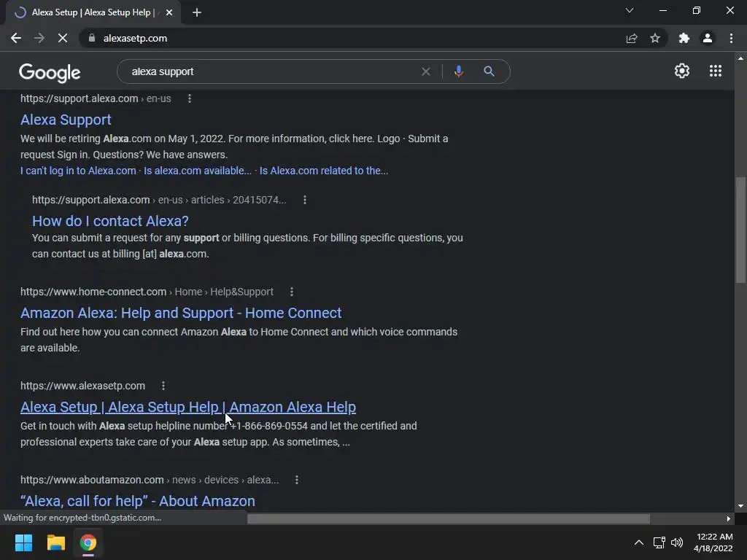Open the tab search dropdown arrow
The image size is (747, 560).
pyautogui.click(x=630, y=10)
